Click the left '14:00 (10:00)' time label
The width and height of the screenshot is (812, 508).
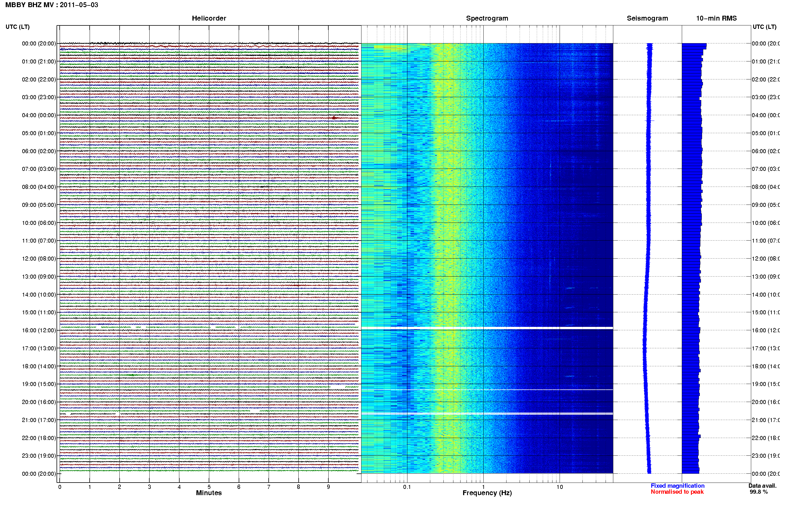tap(39, 295)
